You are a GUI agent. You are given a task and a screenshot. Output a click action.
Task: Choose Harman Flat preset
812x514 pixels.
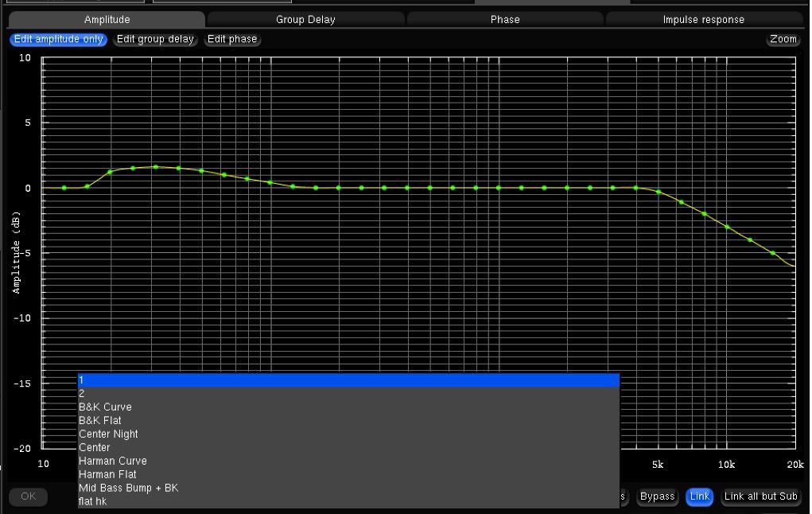point(348,474)
